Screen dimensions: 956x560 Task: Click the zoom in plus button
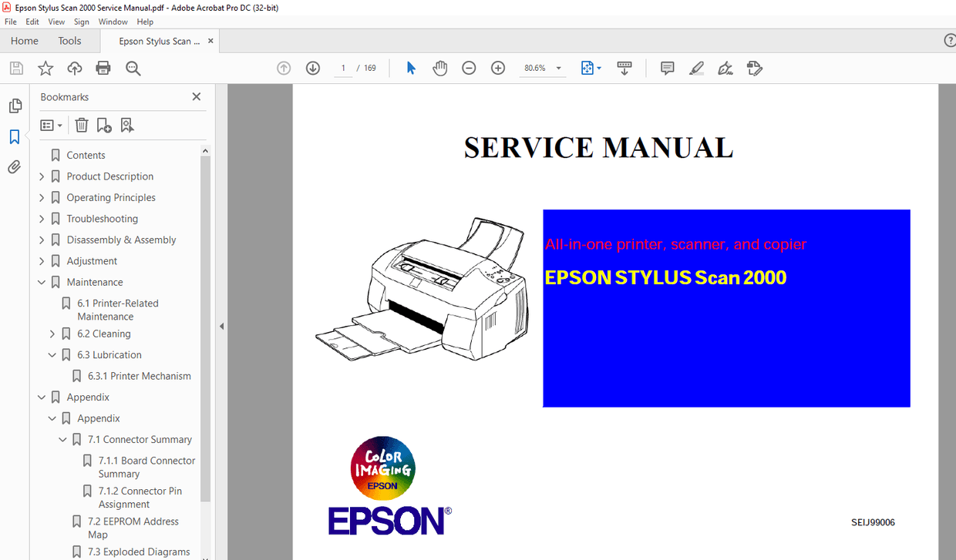click(498, 68)
